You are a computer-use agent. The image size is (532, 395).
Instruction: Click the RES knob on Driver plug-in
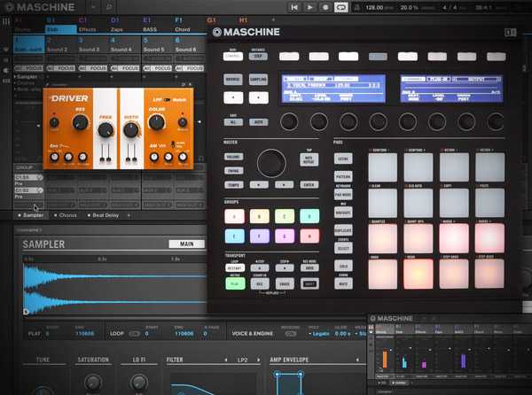tap(80, 122)
